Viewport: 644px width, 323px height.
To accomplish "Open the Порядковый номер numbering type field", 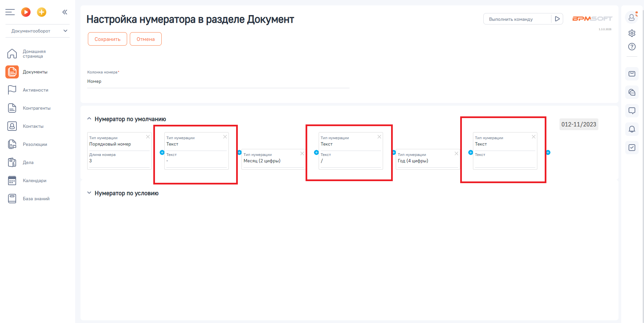I will coord(119,144).
